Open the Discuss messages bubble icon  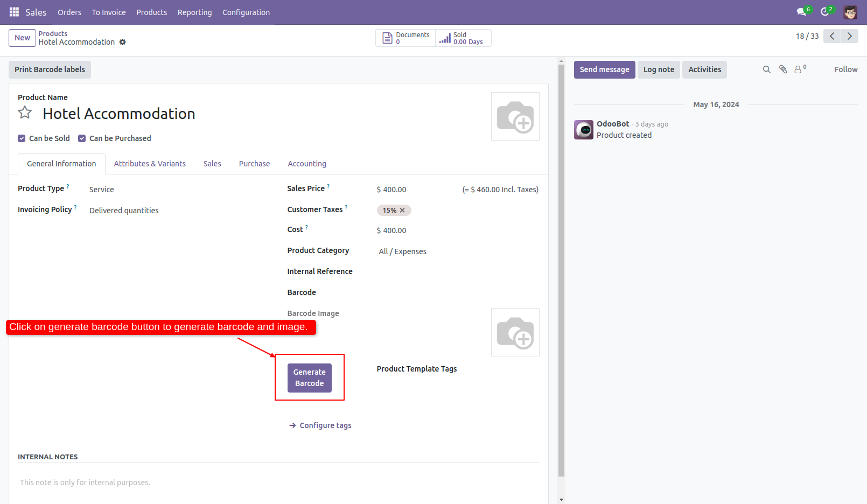click(x=802, y=11)
